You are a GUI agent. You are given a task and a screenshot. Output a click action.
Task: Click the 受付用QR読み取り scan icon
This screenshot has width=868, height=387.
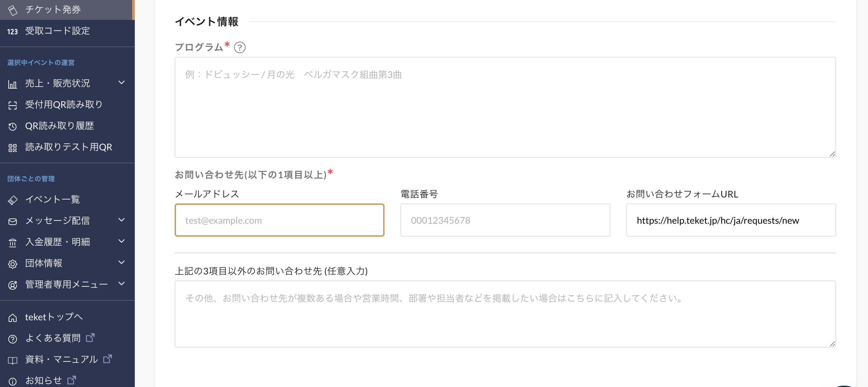[x=13, y=106]
